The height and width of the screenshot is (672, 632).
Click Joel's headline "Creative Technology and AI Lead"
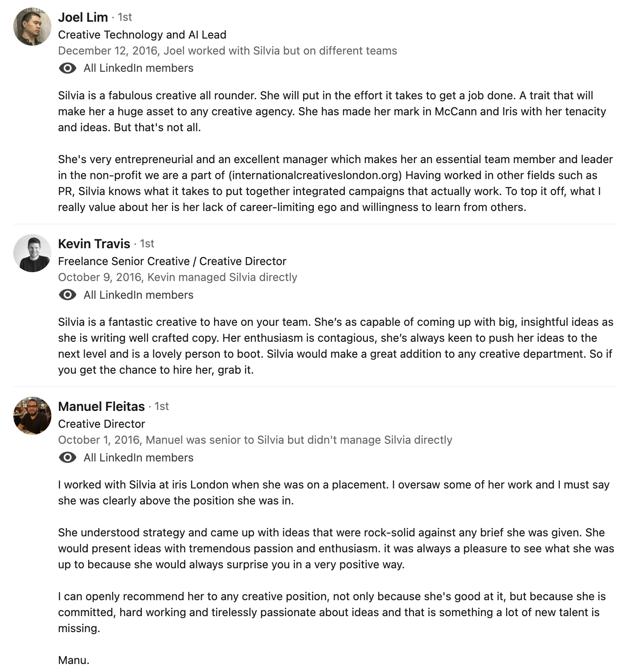[x=142, y=35]
